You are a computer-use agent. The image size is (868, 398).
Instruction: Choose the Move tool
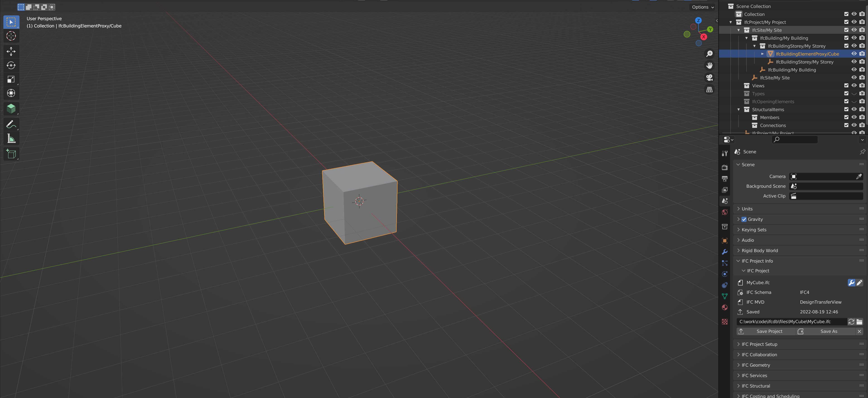[11, 51]
